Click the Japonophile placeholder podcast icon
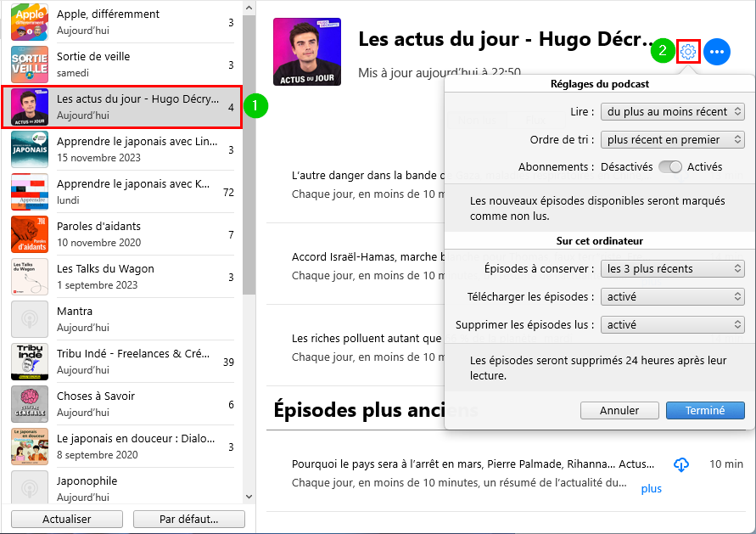 click(x=30, y=487)
